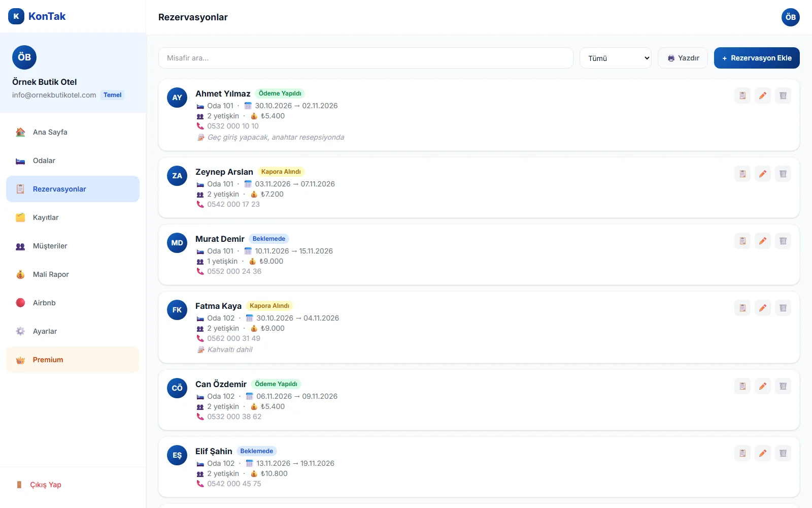Edit Elif Şahin reservation with pencil icon

[763, 453]
